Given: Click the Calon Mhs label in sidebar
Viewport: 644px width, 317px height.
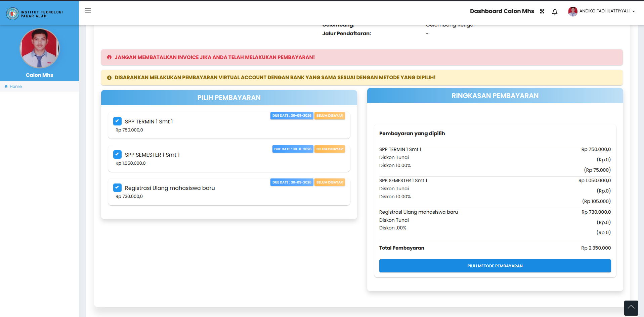Looking at the screenshot, I should pyautogui.click(x=40, y=75).
